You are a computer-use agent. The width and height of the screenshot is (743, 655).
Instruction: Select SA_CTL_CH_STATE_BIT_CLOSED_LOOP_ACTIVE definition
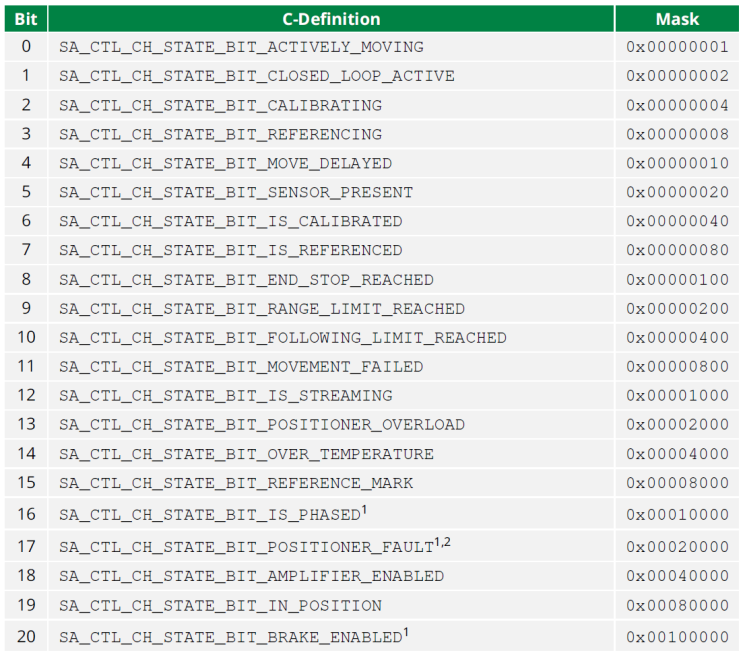pos(257,76)
